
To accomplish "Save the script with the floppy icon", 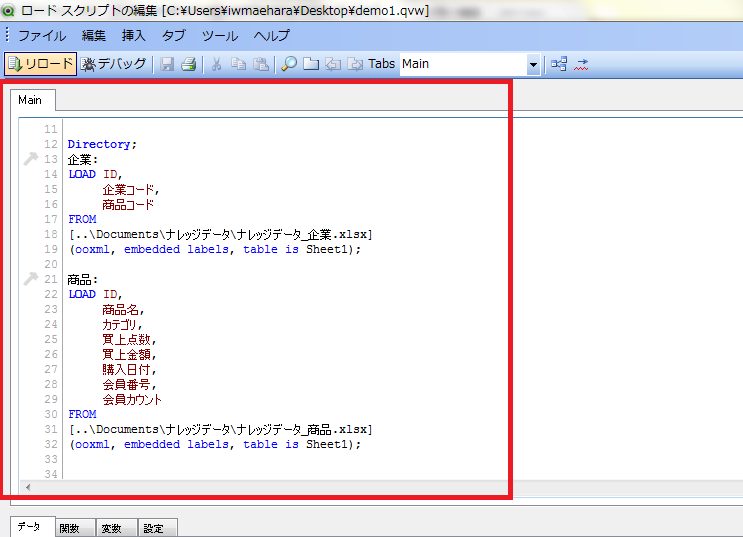I will click(167, 64).
